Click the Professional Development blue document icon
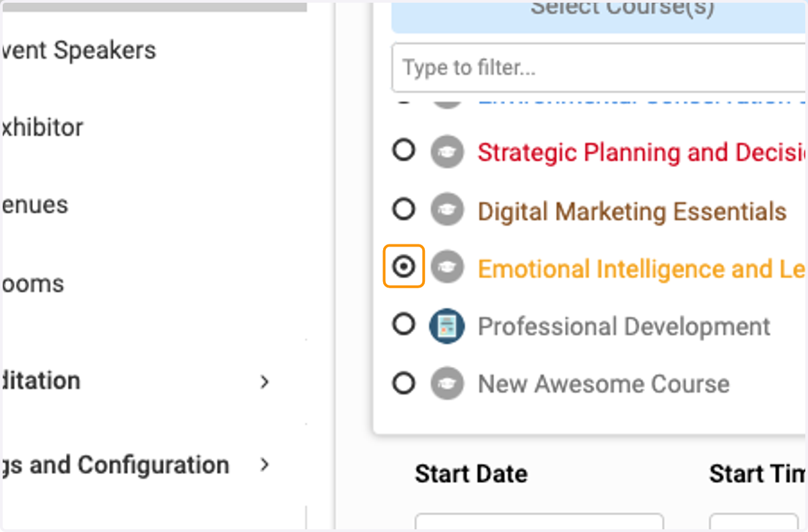 click(447, 327)
